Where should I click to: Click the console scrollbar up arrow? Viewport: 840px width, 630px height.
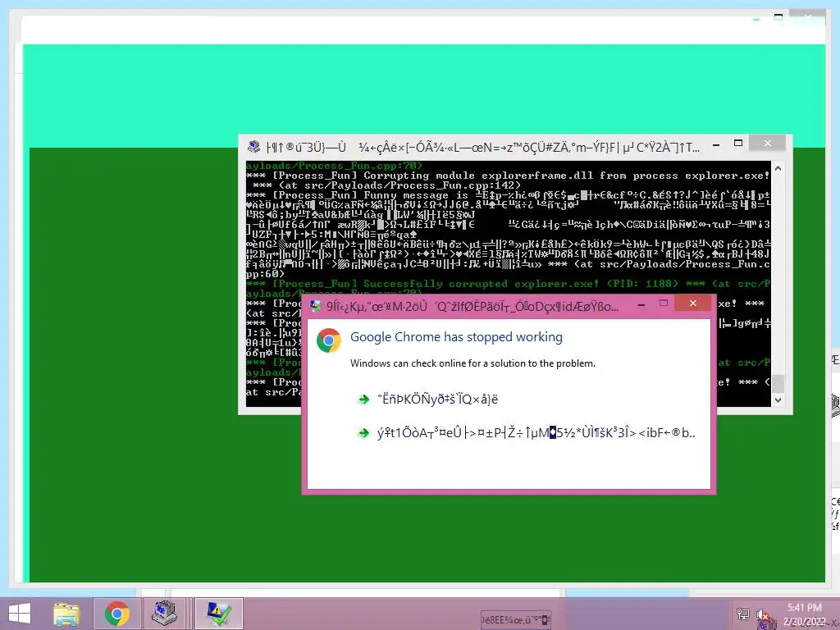tap(778, 168)
